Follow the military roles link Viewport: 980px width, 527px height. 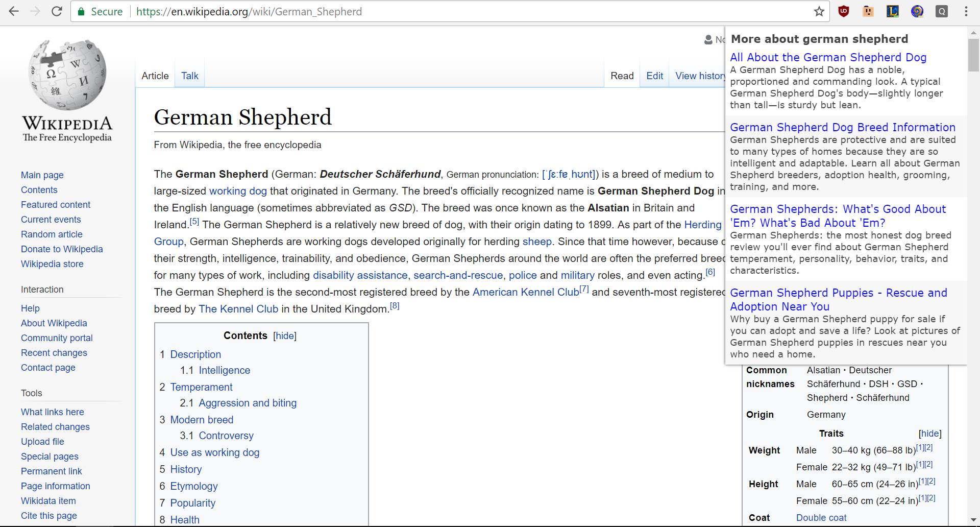(578, 275)
